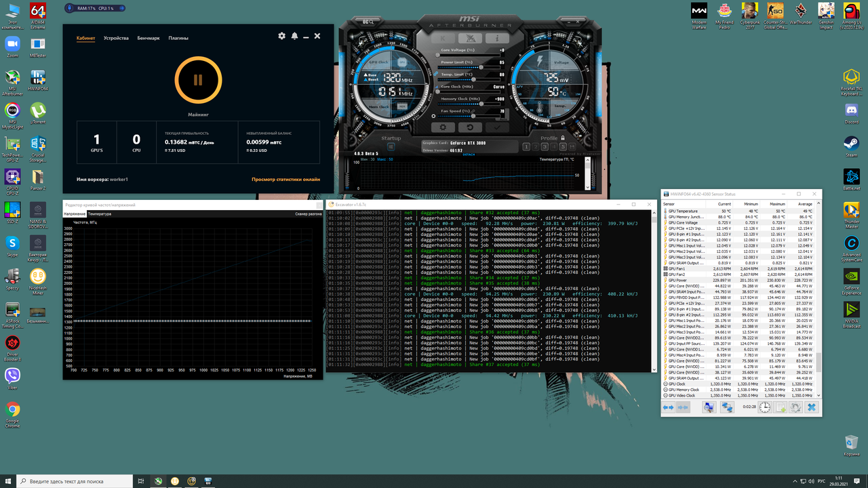
Task: Click Сканер разгона in curve editor
Action: pos(309,213)
